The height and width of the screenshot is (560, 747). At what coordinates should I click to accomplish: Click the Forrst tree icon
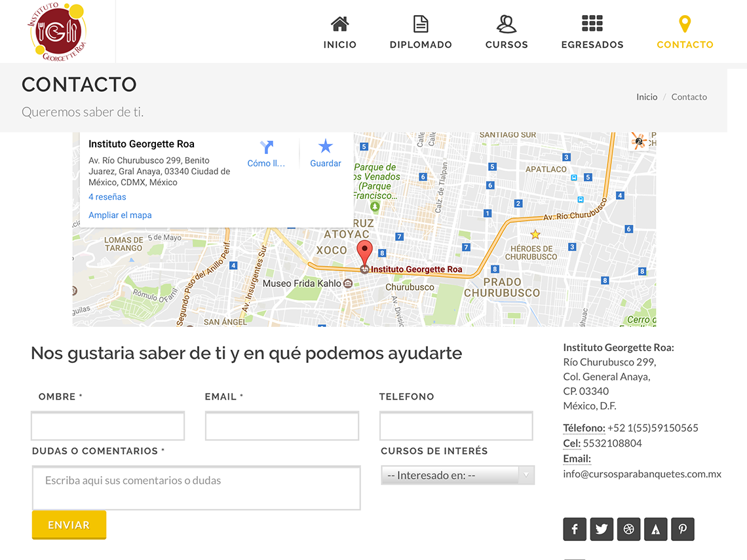[x=655, y=529]
